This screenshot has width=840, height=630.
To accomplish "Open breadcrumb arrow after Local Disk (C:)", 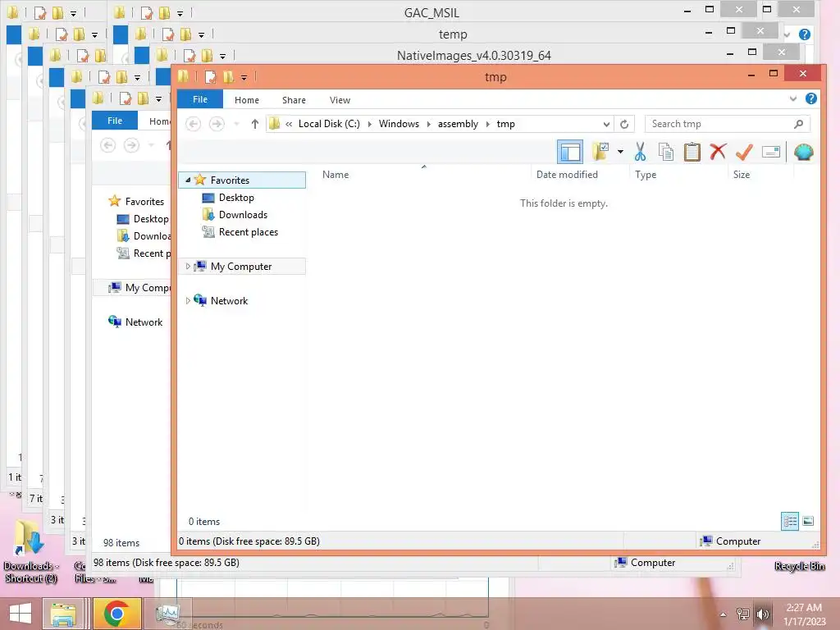I will coord(369,124).
